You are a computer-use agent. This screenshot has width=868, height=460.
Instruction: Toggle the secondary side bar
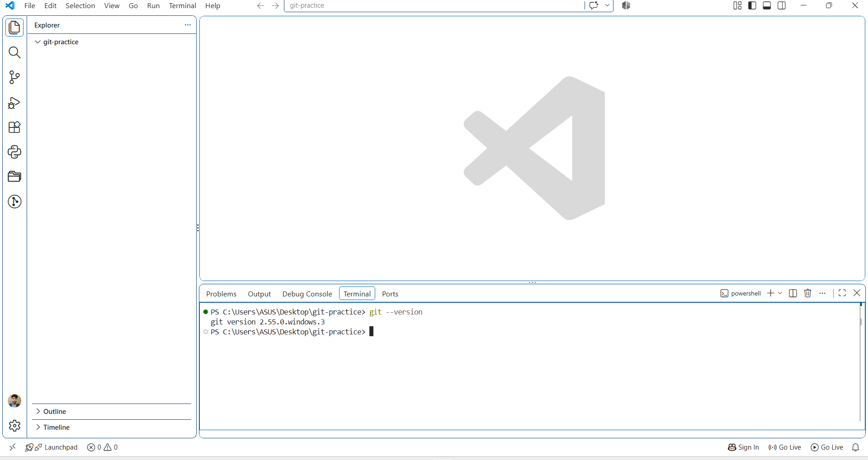pyautogui.click(x=782, y=5)
